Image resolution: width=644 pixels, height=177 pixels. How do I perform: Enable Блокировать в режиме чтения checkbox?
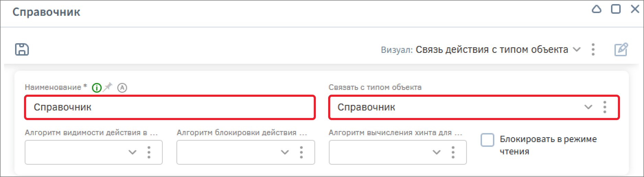487,140
